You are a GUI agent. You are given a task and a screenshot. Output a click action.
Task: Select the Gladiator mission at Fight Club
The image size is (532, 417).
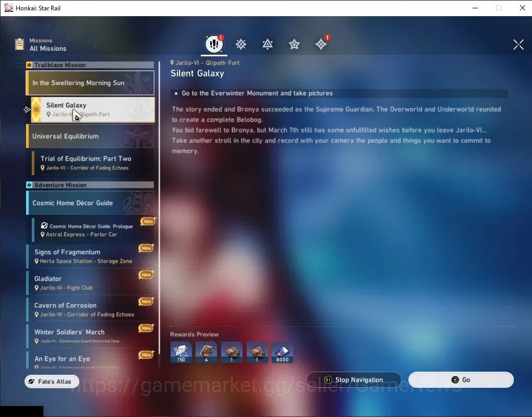(x=90, y=283)
